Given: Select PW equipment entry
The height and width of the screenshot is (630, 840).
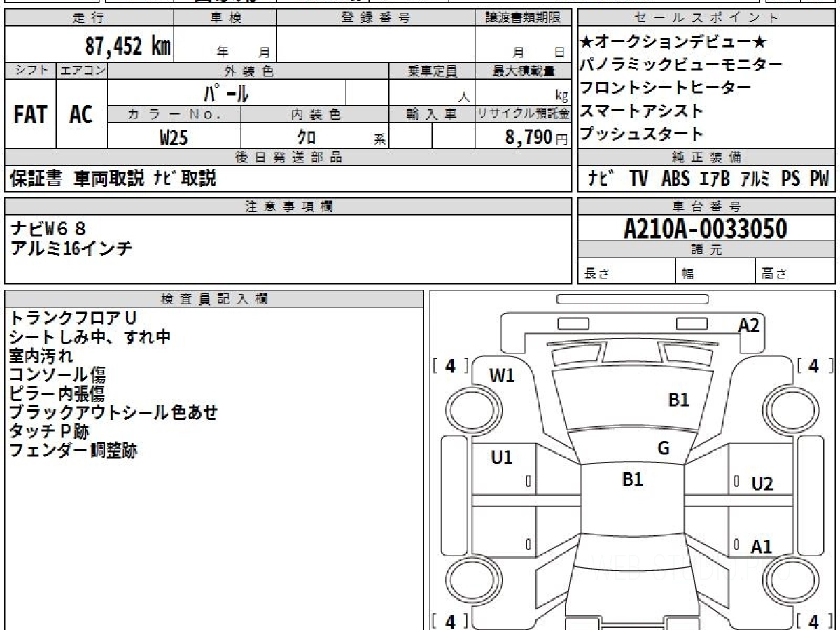Looking at the screenshot, I should click(x=819, y=178).
